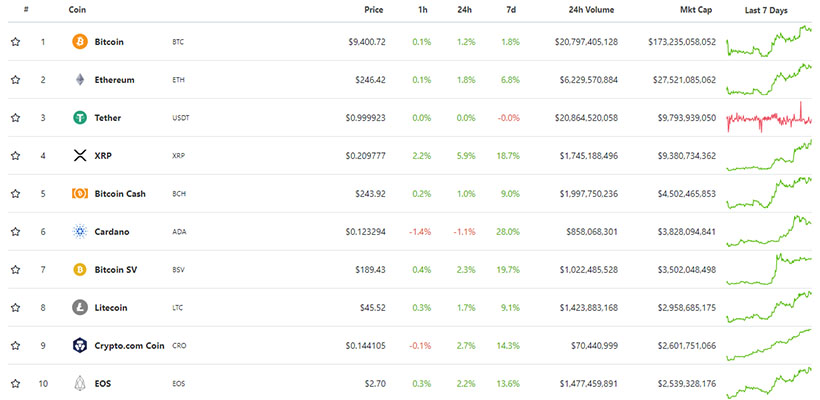Click Bitcoin's price $9,400.72

click(367, 42)
